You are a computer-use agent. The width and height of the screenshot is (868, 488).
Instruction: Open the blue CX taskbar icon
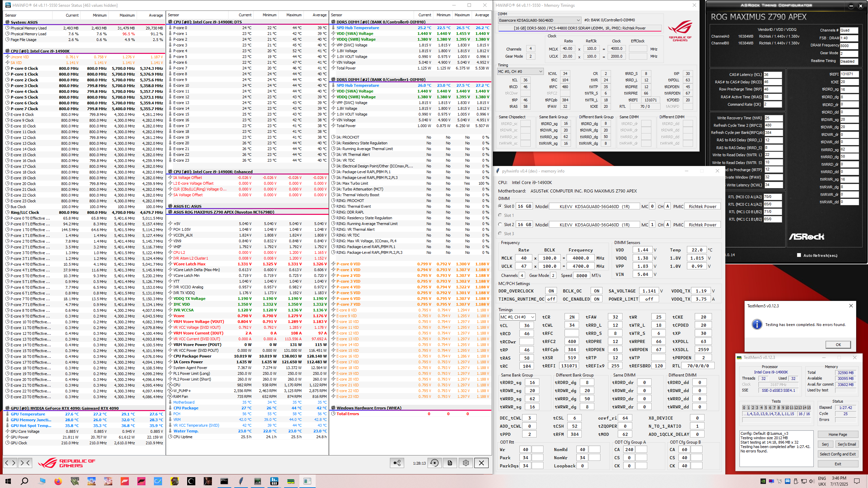(x=158, y=481)
